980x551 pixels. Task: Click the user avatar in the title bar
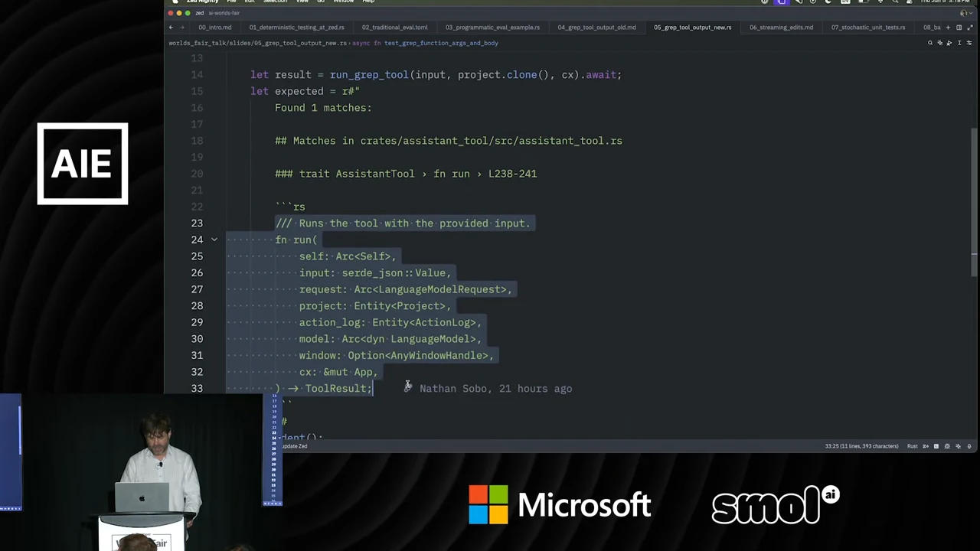pos(965,13)
